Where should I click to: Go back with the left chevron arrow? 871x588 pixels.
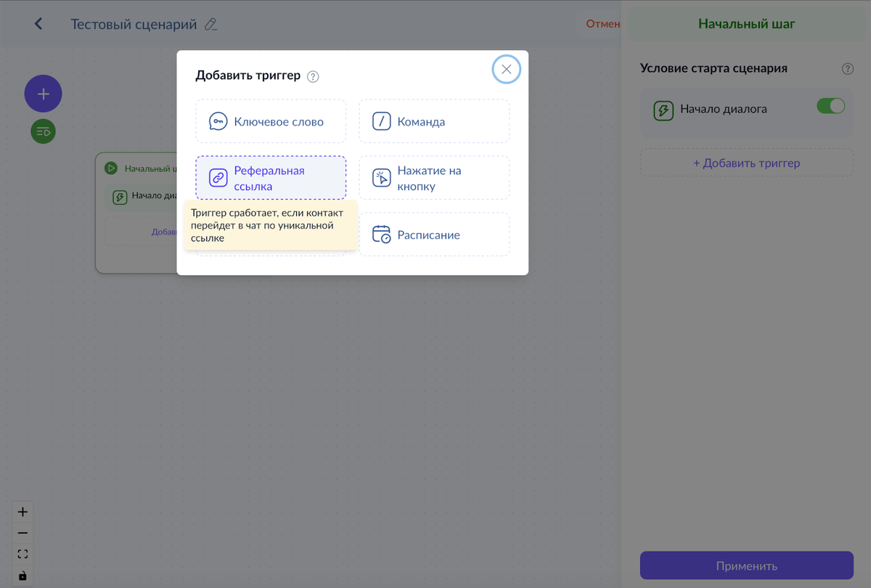pos(38,24)
